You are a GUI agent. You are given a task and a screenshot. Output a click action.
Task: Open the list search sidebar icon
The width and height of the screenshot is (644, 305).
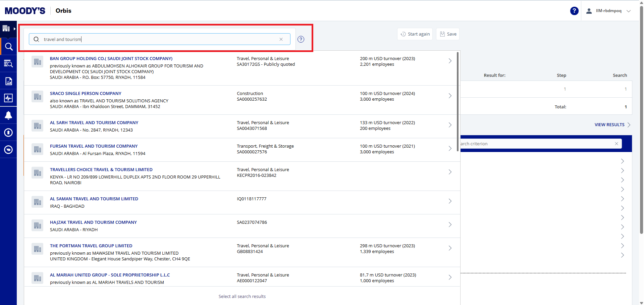pos(8,64)
